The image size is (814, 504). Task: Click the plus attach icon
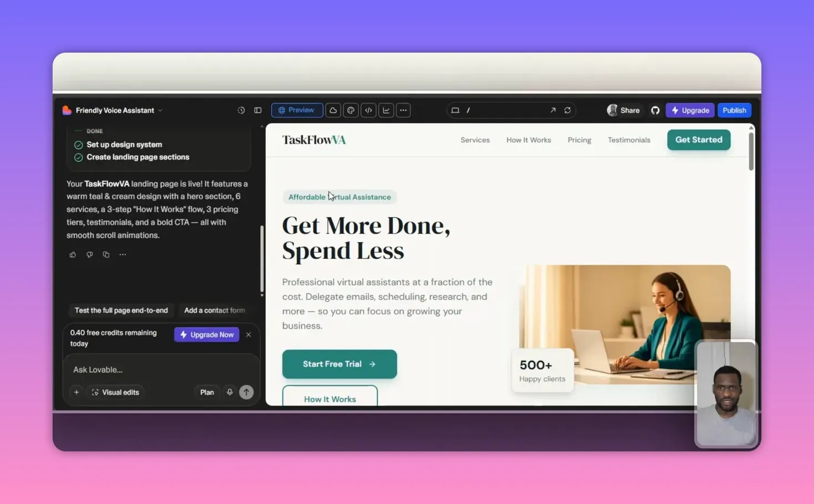pos(76,392)
